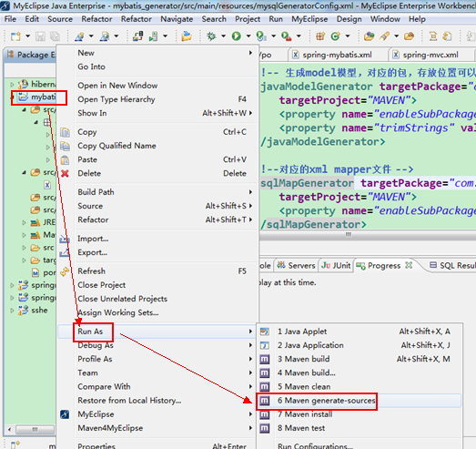The width and height of the screenshot is (476, 449).
Task: Expand the sshe project tree node
Action: (12, 311)
